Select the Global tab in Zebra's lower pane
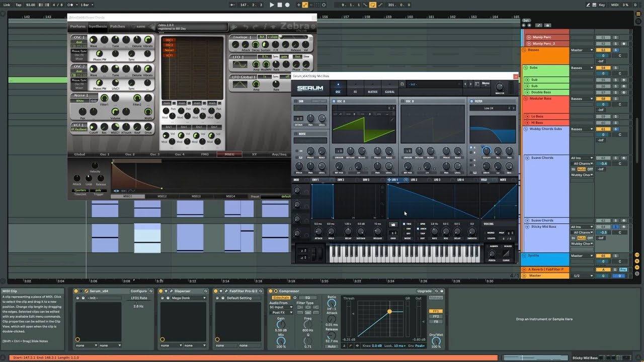644x362 pixels. 79,154
